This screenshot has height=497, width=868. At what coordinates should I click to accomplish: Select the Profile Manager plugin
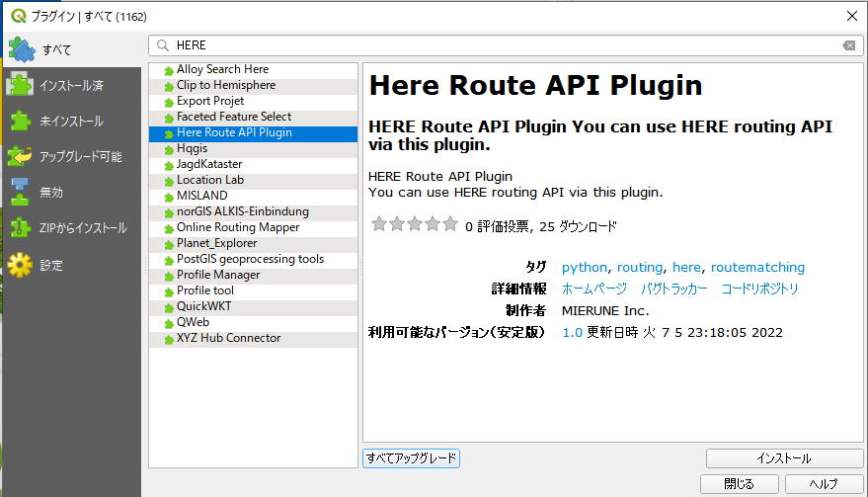pyautogui.click(x=253, y=275)
